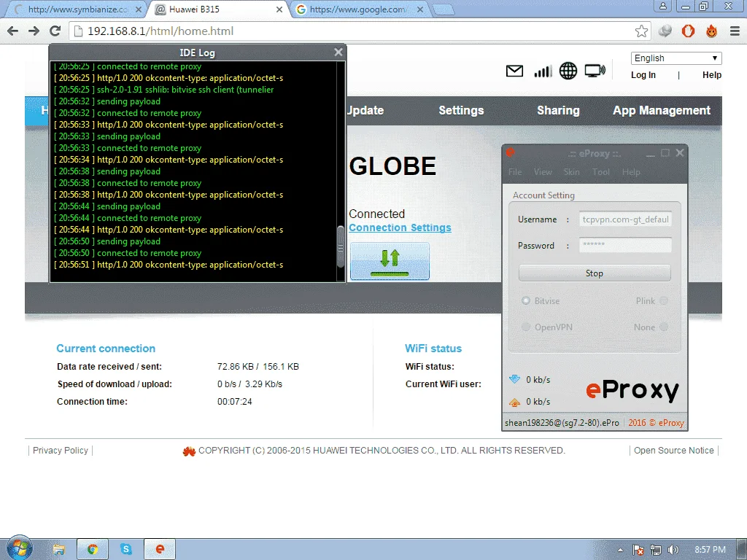
Task: Open eProxy Tool menu
Action: pos(601,172)
